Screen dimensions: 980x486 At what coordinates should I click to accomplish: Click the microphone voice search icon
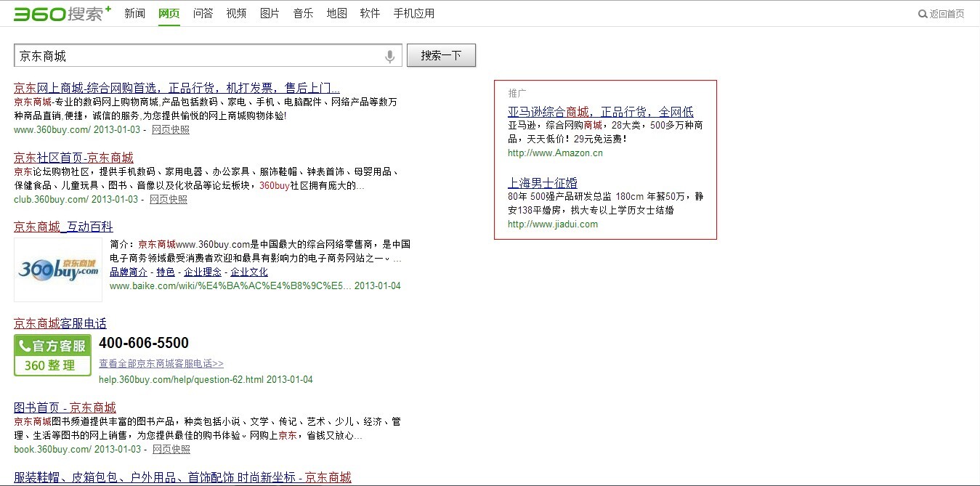pos(390,56)
